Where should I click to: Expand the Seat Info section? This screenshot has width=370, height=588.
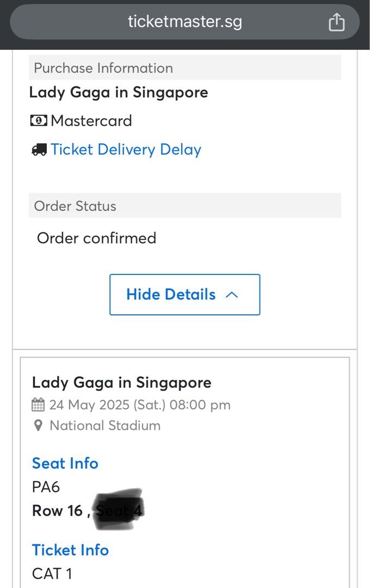point(65,463)
